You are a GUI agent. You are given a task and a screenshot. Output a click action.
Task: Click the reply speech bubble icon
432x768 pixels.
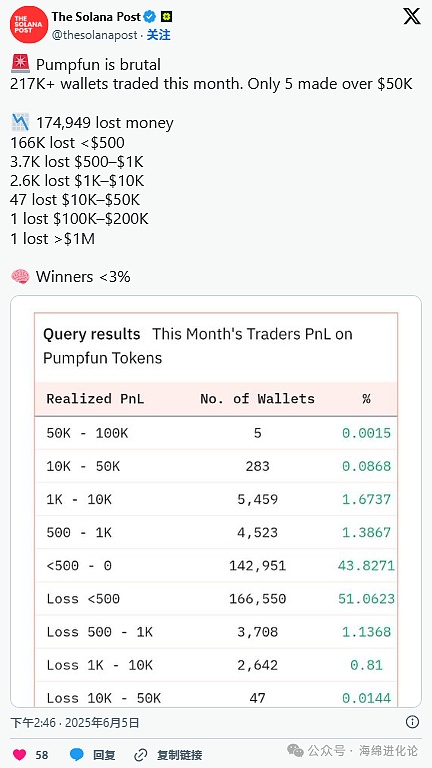click(76, 754)
